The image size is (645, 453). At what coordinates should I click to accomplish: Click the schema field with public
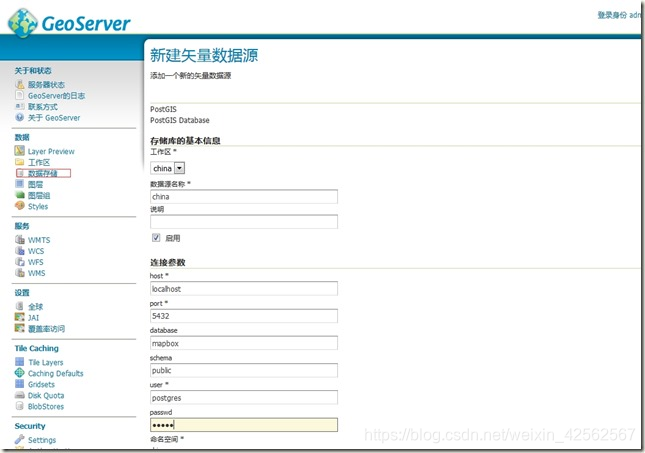(244, 370)
